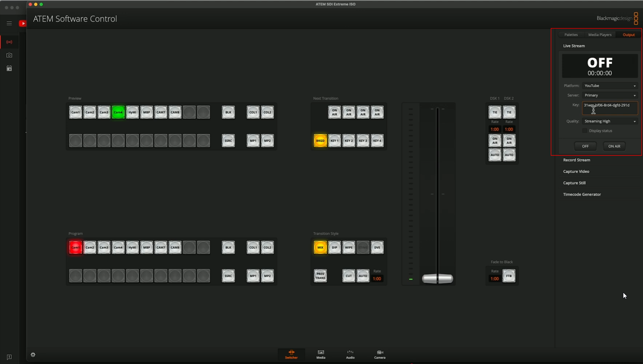
Task: Switch to the Palettes tab
Action: pyautogui.click(x=571, y=35)
